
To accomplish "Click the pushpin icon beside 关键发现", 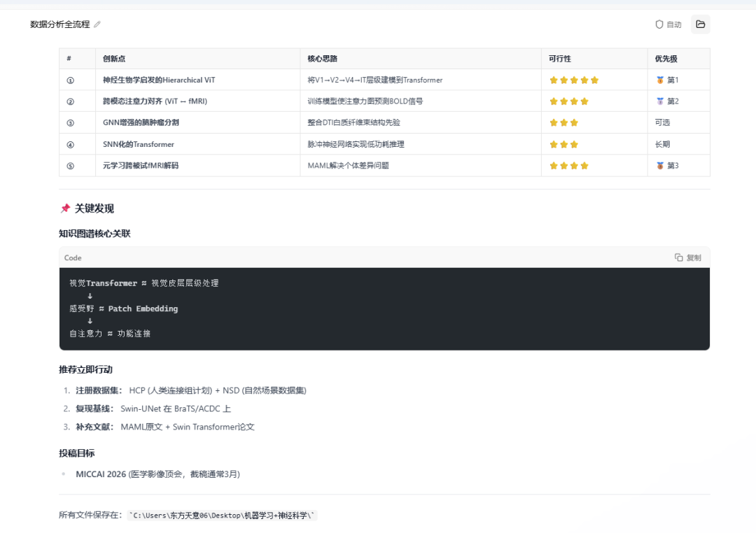I will click(65, 208).
